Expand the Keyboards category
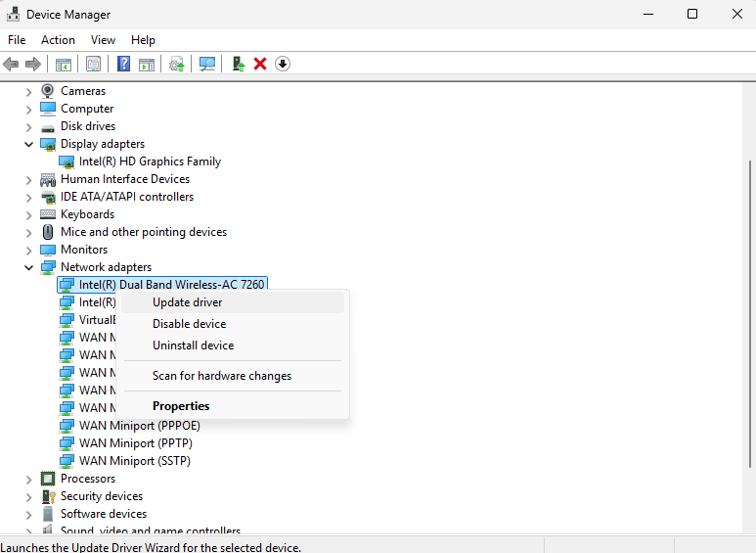The width and height of the screenshot is (756, 553). tap(28, 214)
